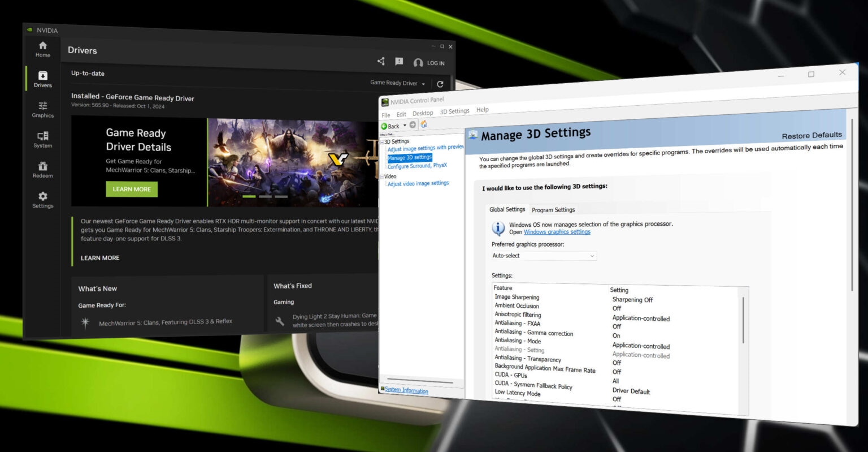Open Settings gear in NVIDIA app sidebar
868x452 pixels.
43,200
